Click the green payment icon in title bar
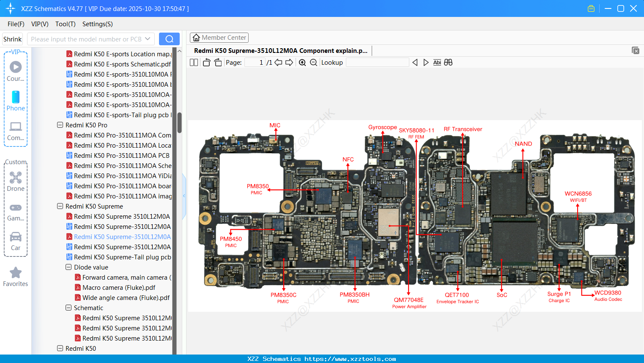 pyautogui.click(x=591, y=8)
